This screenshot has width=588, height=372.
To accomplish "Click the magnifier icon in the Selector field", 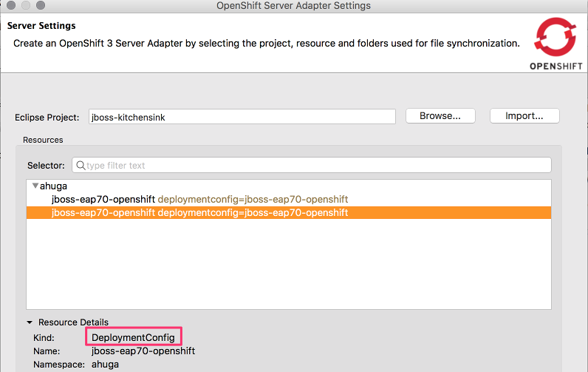I will click(x=81, y=165).
